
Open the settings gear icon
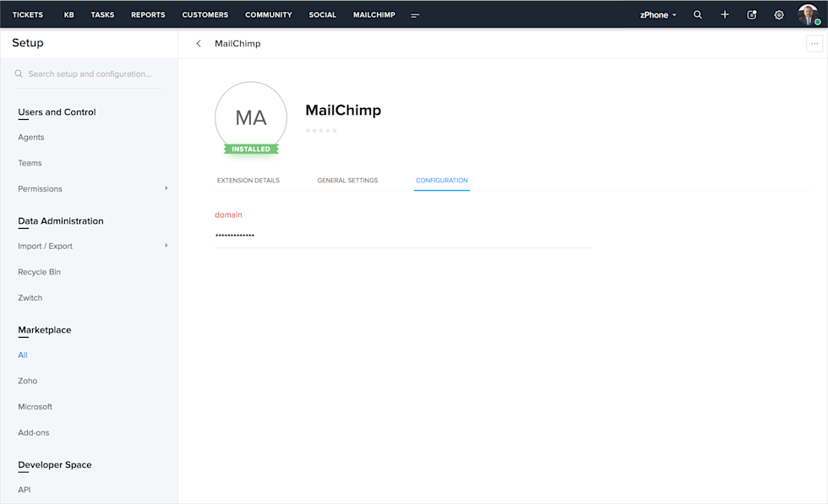pos(778,14)
